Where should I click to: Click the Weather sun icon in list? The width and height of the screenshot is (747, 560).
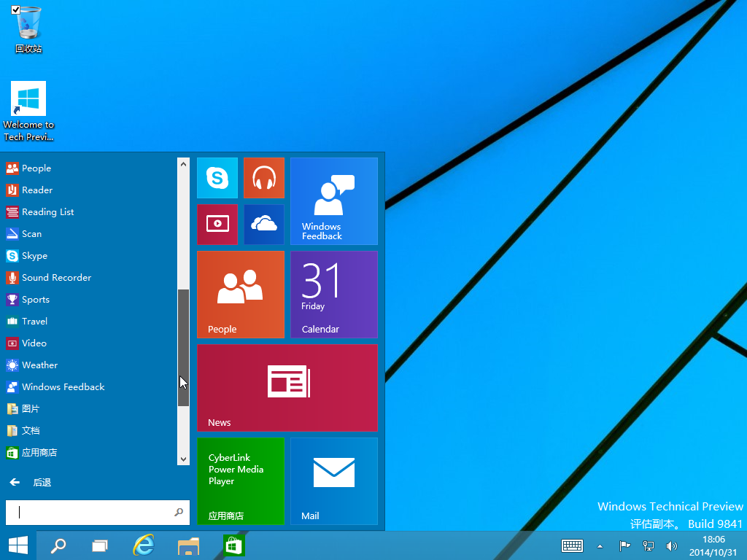tap(12, 365)
